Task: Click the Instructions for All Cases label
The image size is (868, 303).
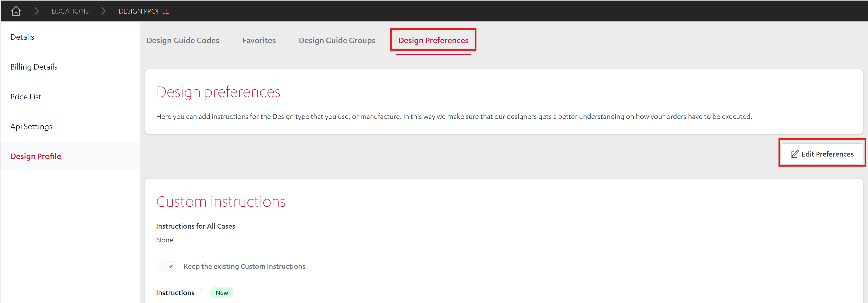Action: [196, 226]
